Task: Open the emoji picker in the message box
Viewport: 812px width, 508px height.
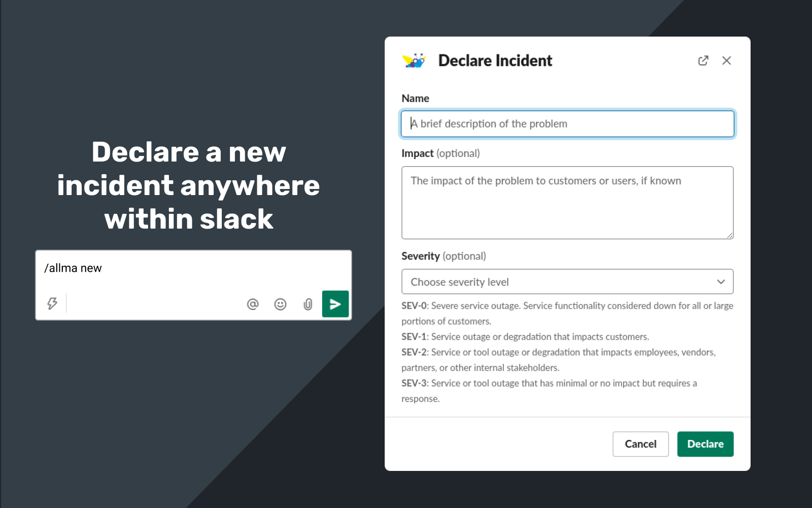Action: (280, 303)
